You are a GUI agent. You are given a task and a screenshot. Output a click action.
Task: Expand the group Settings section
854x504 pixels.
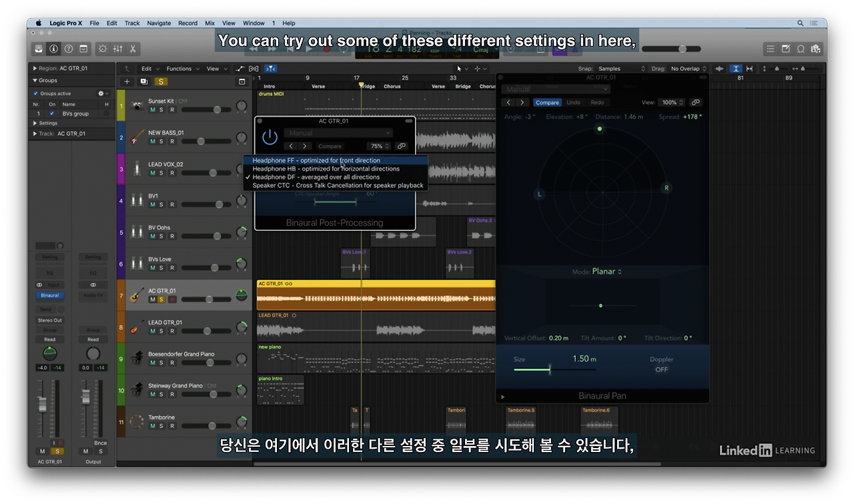click(x=35, y=123)
